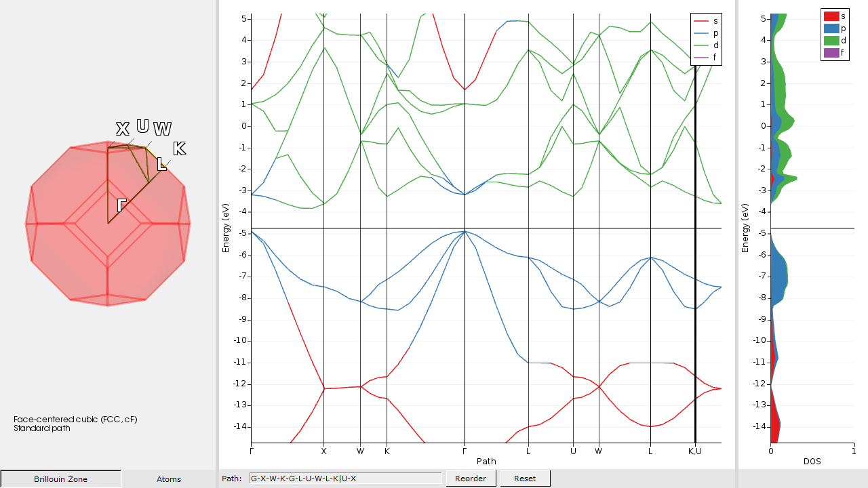Select the L point on the Brillouin zone

[x=162, y=164]
